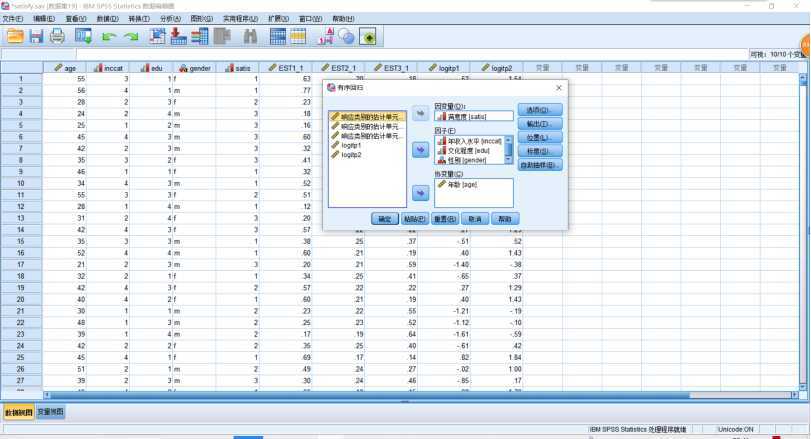Click the data grid horizontal scrollbar
The image size is (811, 439).
370,395
